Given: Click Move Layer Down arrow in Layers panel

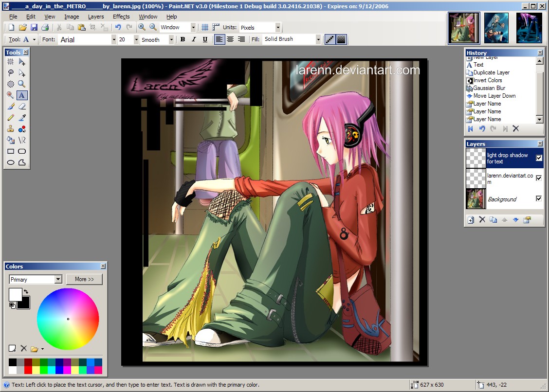Looking at the screenshot, I should tap(516, 220).
